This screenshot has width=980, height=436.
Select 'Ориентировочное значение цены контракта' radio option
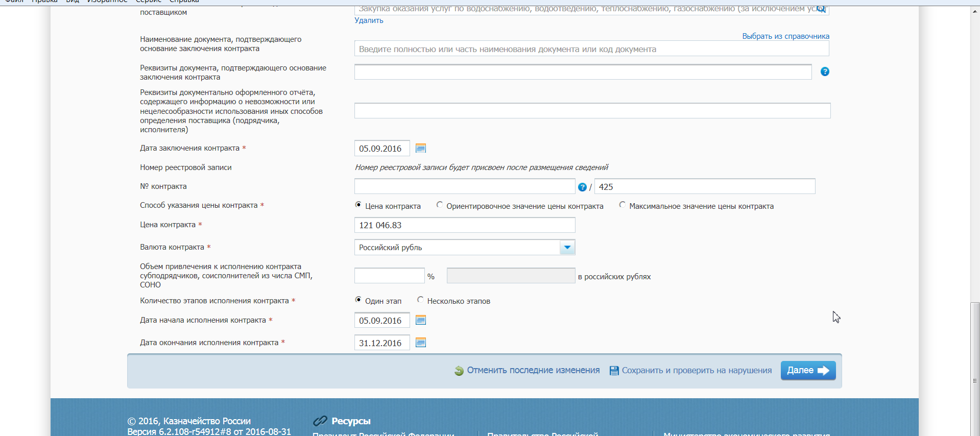pyautogui.click(x=440, y=205)
